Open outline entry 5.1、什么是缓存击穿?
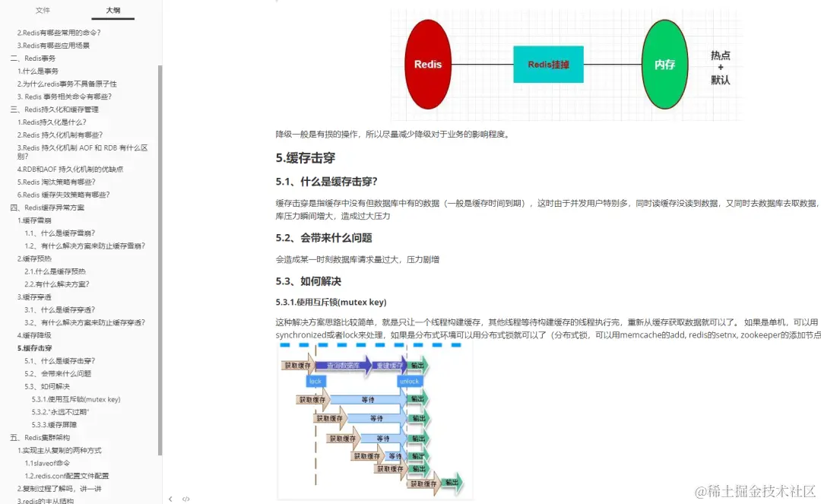Image resolution: width=821 pixels, height=504 pixels. pos(60,361)
